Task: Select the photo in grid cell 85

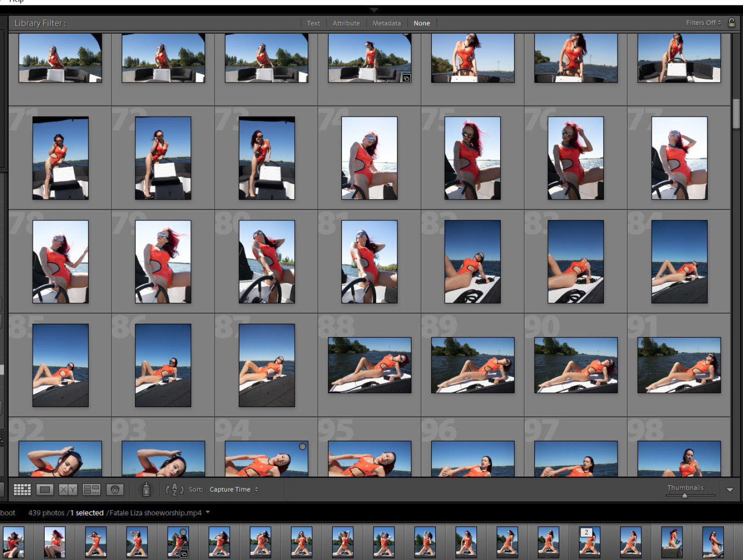Action: coord(60,366)
